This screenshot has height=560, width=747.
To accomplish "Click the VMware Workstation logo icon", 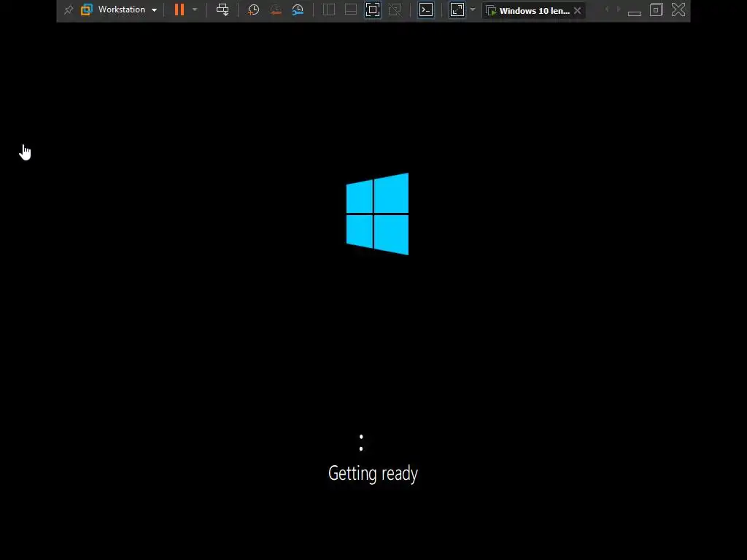I will (86, 9).
